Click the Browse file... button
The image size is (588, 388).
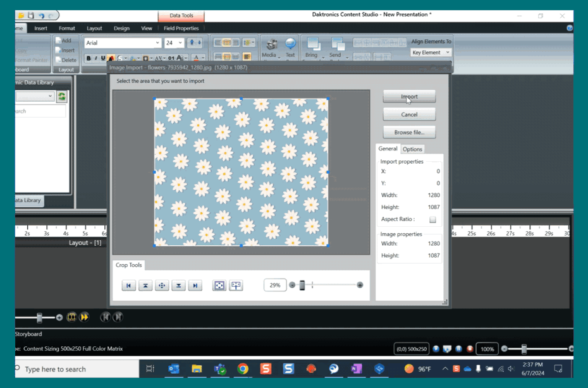(409, 132)
